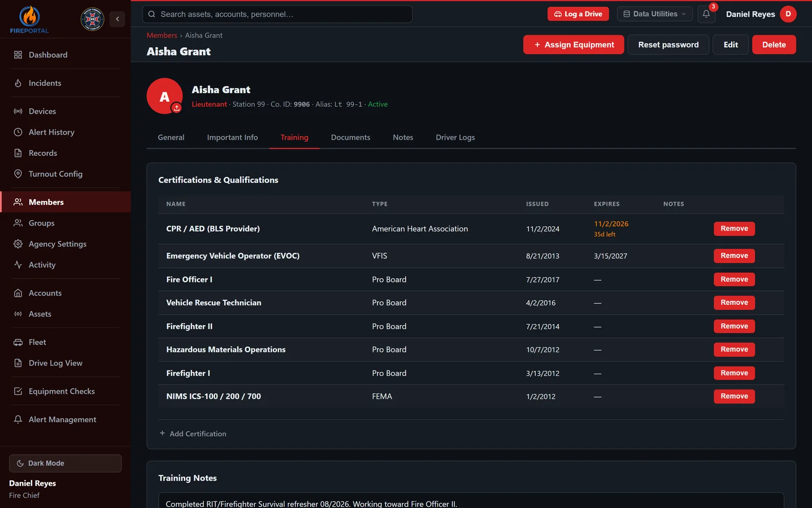
Task: Collapse the sidebar with chevron button
Action: (117, 19)
